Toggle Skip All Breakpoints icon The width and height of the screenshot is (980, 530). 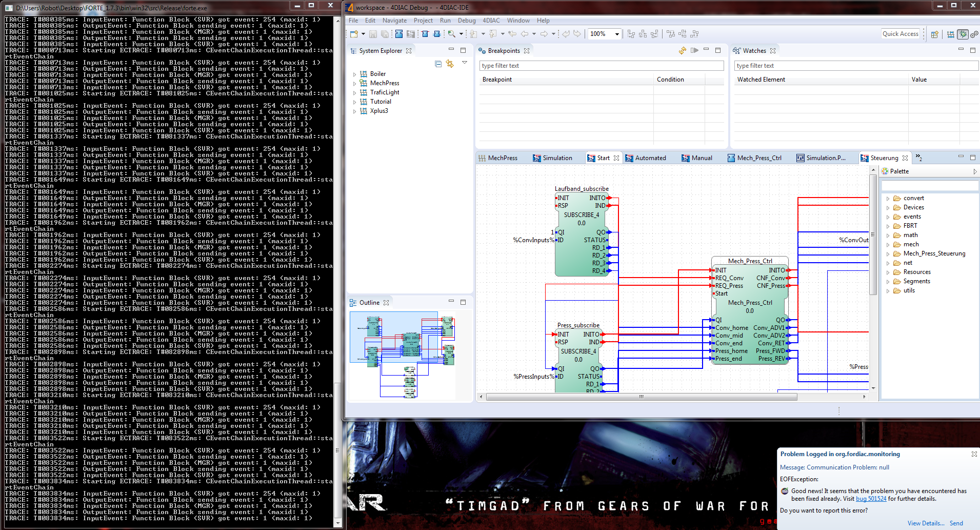pos(694,50)
